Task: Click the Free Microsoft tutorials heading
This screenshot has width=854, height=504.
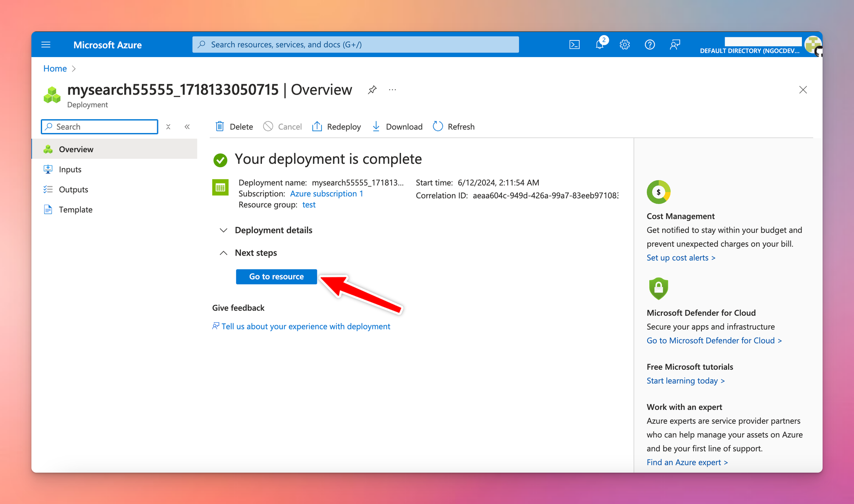Action: coord(690,367)
